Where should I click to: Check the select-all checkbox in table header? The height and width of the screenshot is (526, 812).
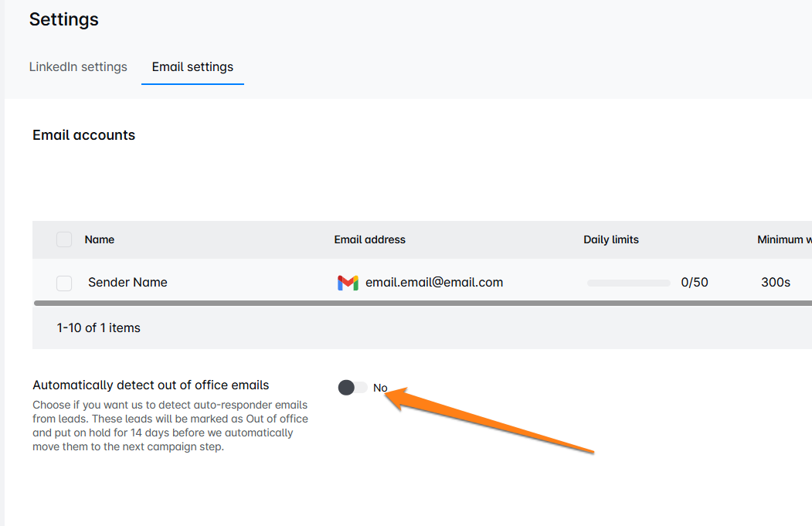pyautogui.click(x=64, y=239)
